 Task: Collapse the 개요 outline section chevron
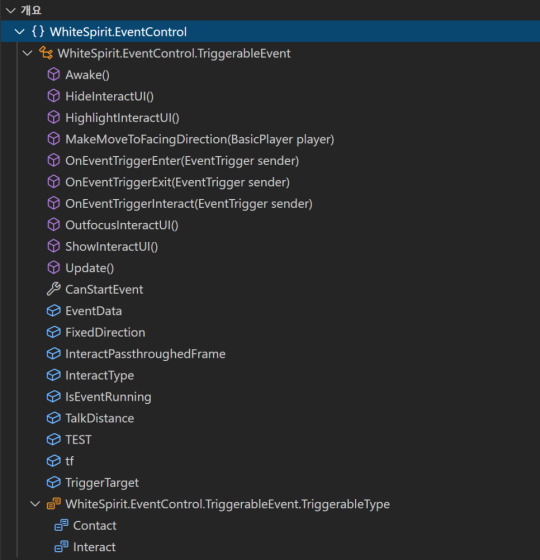11,10
